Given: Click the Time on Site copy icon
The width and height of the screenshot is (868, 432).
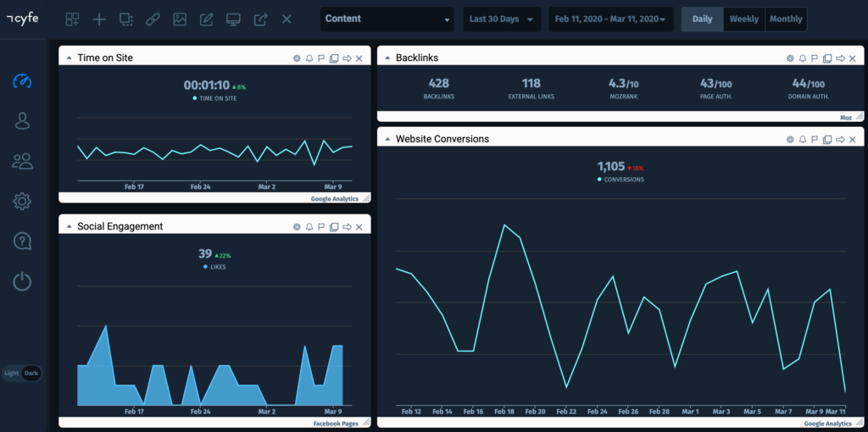Looking at the screenshot, I should tap(334, 58).
